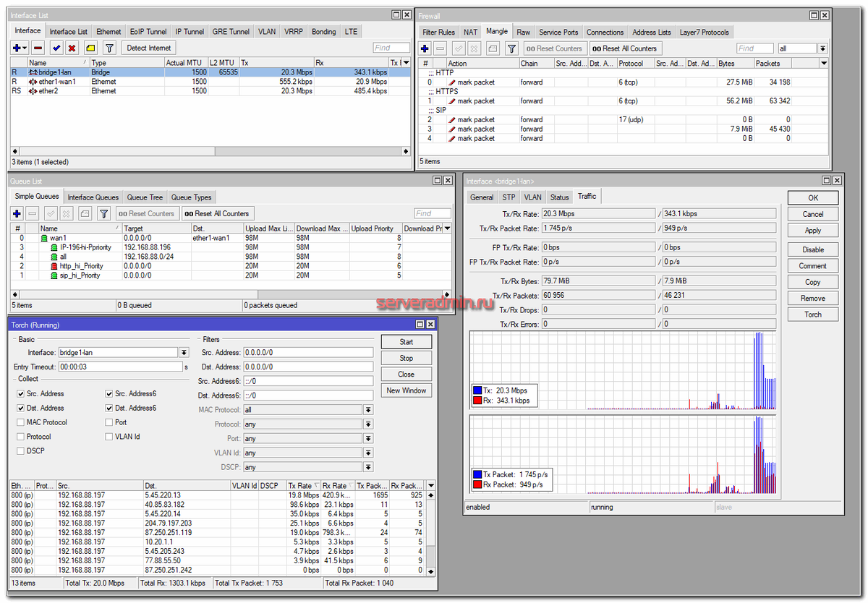This screenshot has width=868, height=603.
Task: Switch to the Queue Tree tab
Action: click(x=145, y=197)
